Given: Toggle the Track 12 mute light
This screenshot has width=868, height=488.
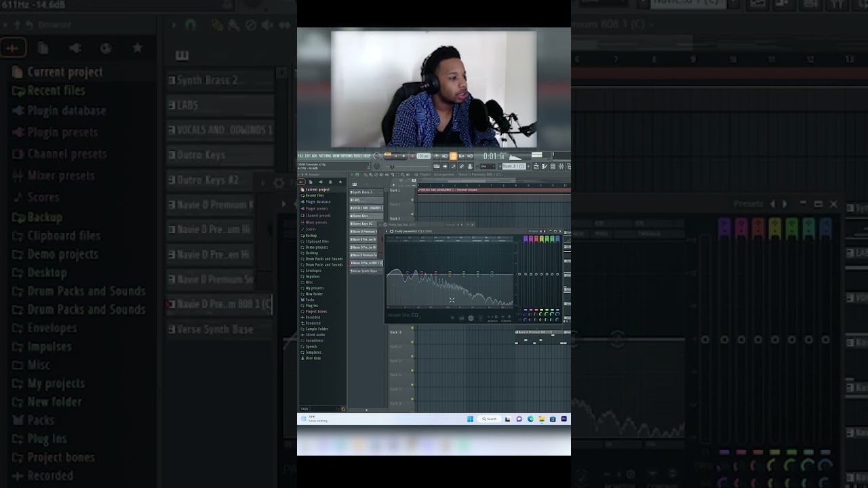Looking at the screenshot, I should (412, 357).
